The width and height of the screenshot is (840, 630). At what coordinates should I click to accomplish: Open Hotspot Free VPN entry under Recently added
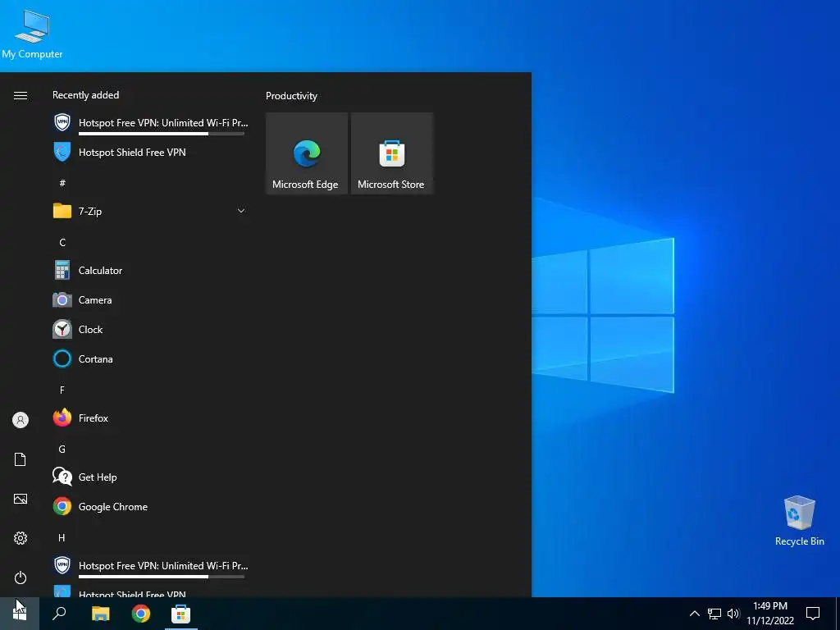coord(150,123)
